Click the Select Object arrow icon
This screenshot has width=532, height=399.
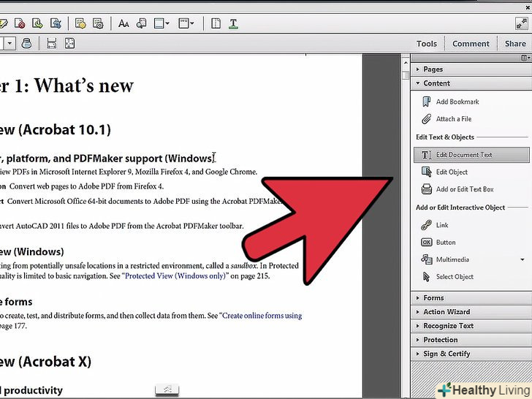click(x=426, y=277)
